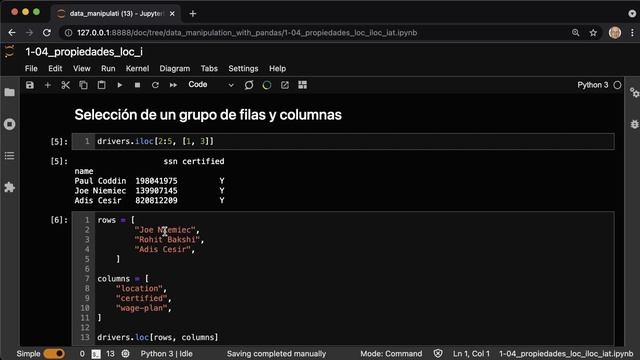This screenshot has width=640, height=360.
Task: Open the extension manager puzzle icon
Action: (x=9, y=187)
